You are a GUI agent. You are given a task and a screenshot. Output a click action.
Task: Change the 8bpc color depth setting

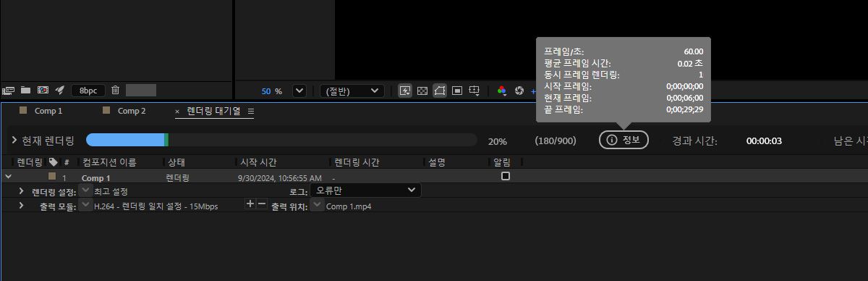88,91
